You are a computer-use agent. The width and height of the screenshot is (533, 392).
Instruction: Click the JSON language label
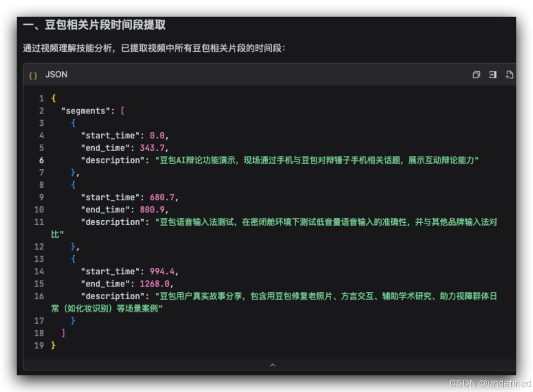point(56,75)
